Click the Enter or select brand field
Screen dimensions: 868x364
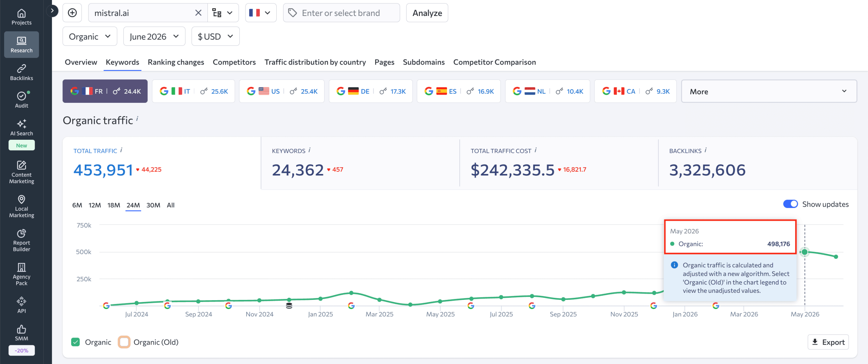click(341, 13)
